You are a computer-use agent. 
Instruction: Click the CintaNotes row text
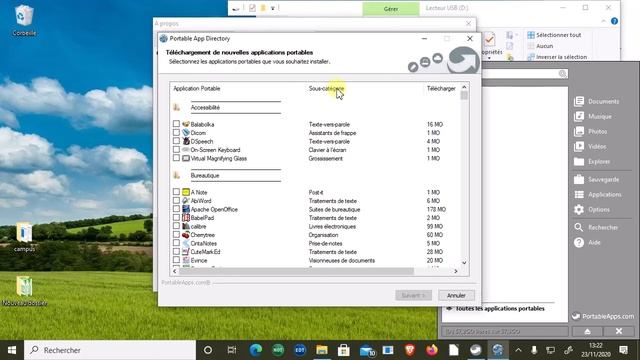pos(204,243)
